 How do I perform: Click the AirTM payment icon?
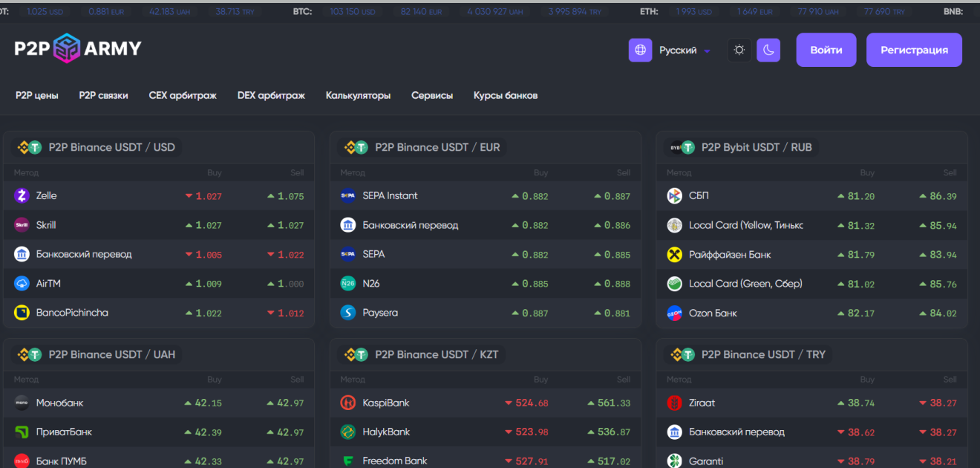[22, 283]
